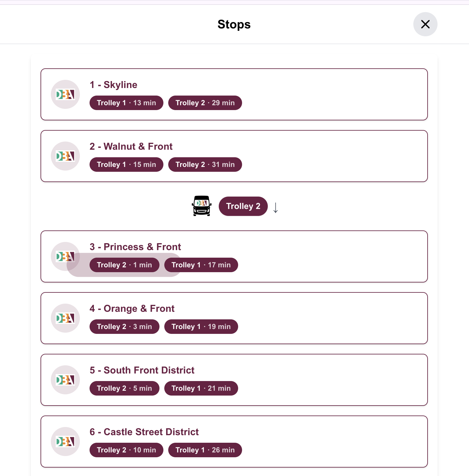Open the Trolley 2 position badge
The width and height of the screenshot is (469, 476).
(x=243, y=206)
